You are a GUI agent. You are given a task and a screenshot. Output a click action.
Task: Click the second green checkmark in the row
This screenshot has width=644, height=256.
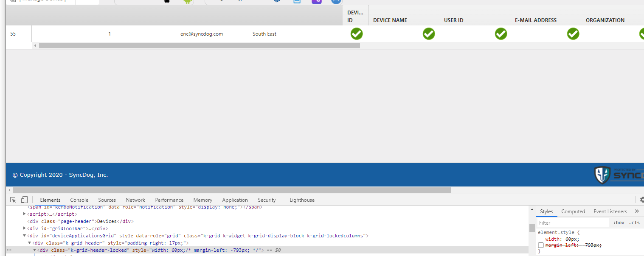click(x=429, y=34)
